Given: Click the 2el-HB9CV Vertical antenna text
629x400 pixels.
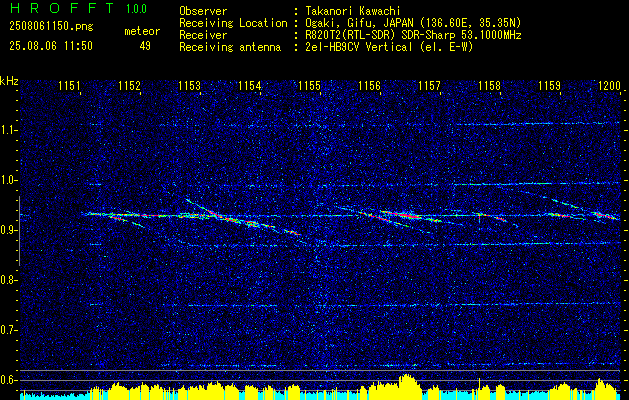Looking at the screenshot, I should (x=390, y=47).
